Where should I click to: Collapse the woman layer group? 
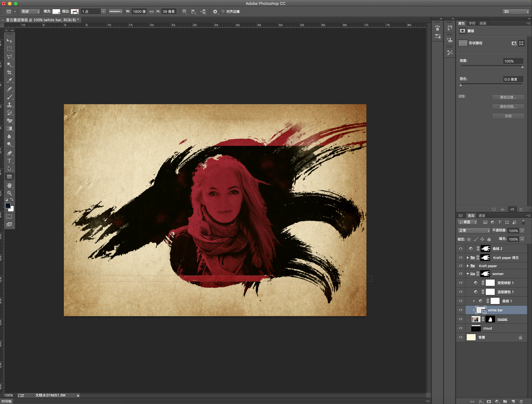click(x=468, y=274)
